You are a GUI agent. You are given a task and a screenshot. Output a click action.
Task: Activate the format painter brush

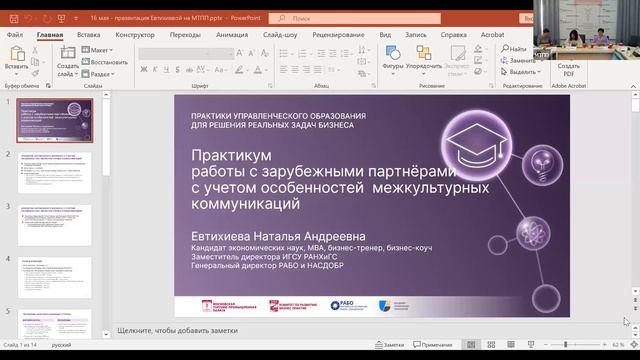[35, 73]
